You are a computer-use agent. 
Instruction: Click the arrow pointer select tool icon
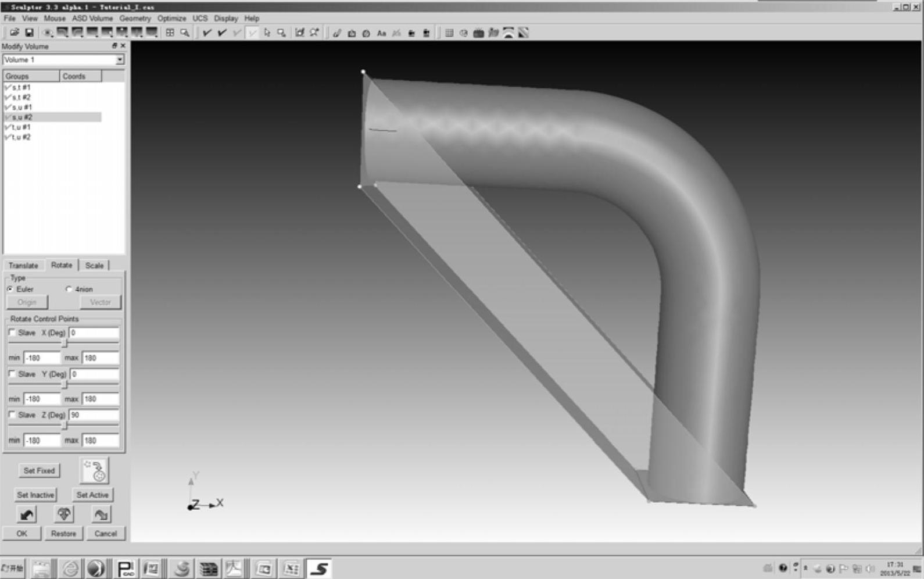(x=267, y=33)
